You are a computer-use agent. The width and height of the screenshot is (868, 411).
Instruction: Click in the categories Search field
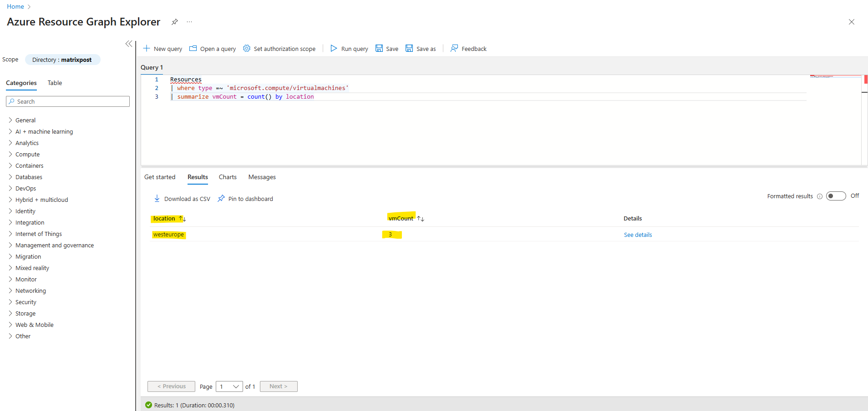(68, 101)
